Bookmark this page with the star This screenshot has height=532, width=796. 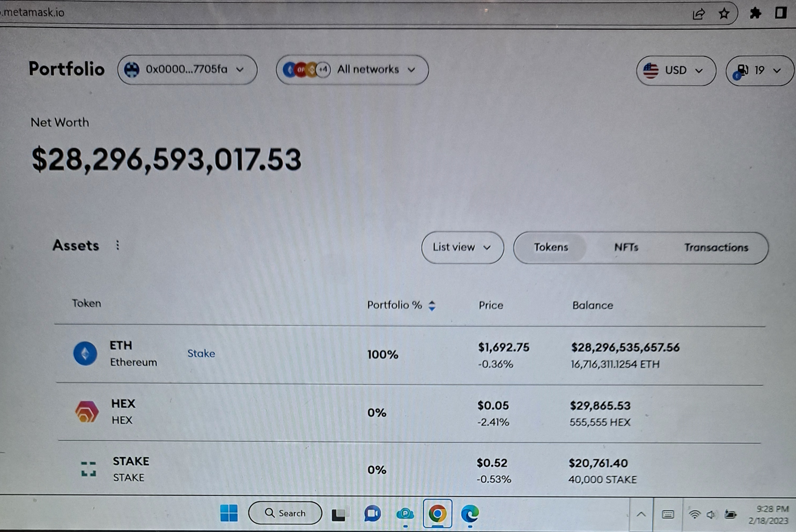pos(724,13)
